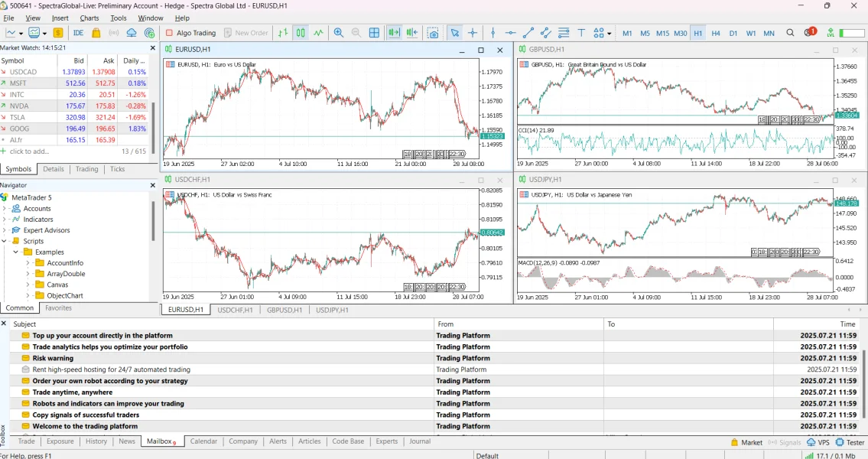Image resolution: width=868 pixels, height=459 pixels.
Task: Expand the Accounts node in Navigator
Action: (5, 208)
